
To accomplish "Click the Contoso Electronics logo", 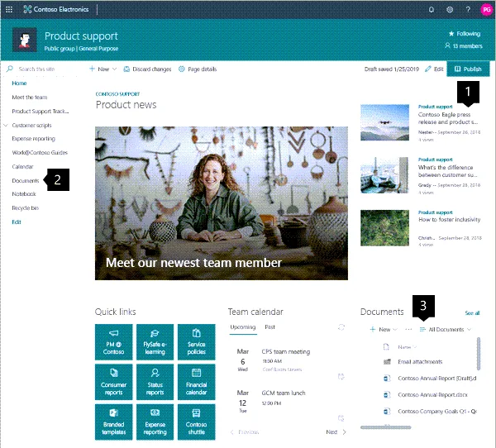I will (56, 9).
